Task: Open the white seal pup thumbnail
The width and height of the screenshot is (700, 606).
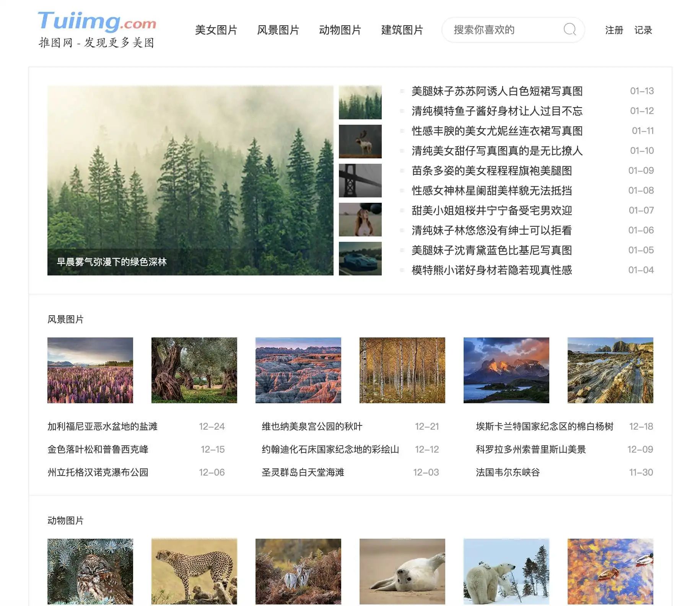Action: coord(402,572)
